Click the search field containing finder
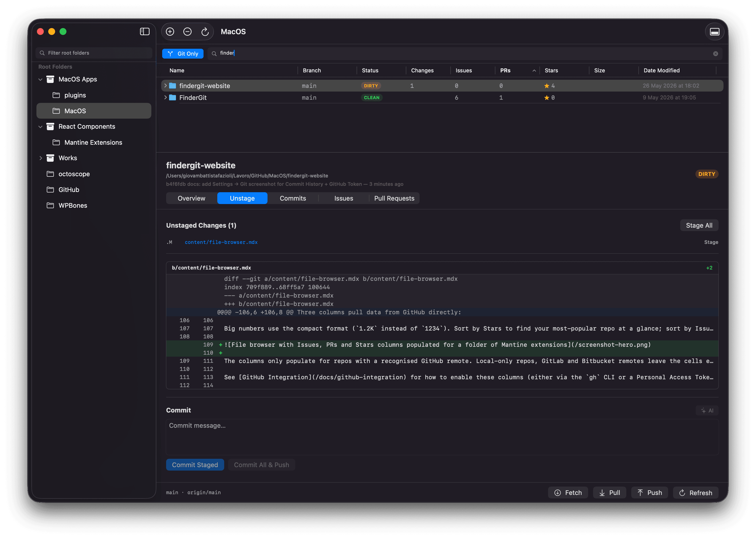Screen dimensions: 756x539 pyautogui.click(x=465, y=53)
